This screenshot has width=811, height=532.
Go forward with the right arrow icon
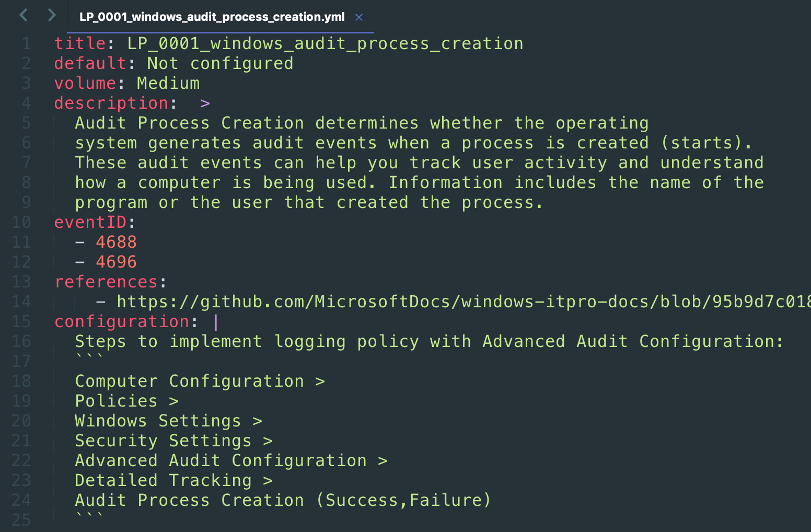coord(51,15)
